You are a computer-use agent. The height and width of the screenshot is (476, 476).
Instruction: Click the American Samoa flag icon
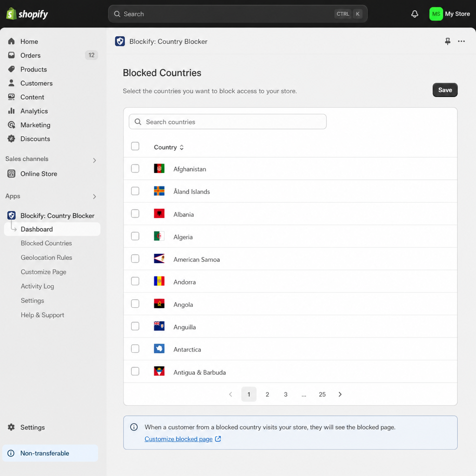point(159,258)
